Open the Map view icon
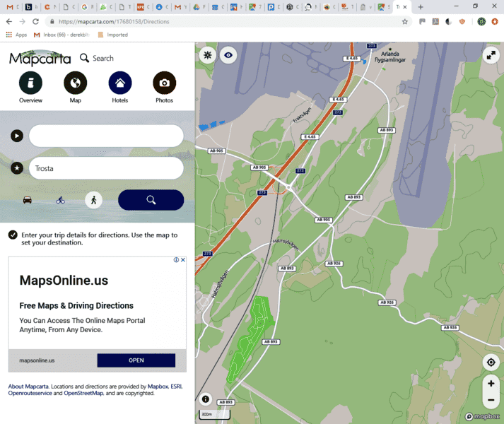 pos(75,83)
